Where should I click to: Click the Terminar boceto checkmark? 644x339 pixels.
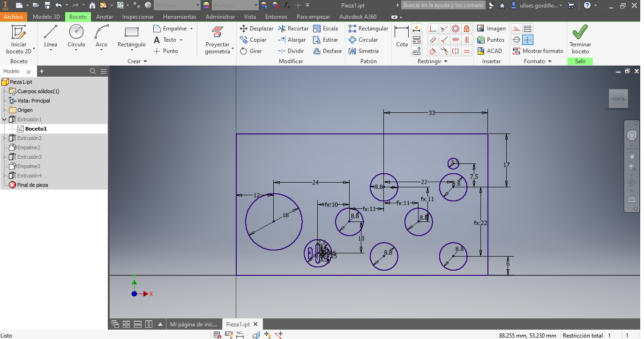tap(580, 39)
